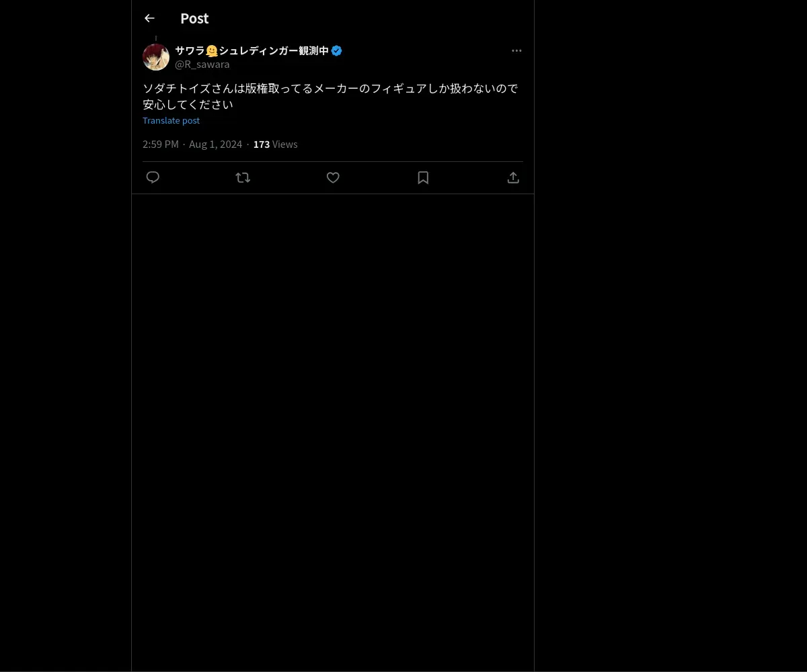The image size is (807, 672).
Task: Bookmark this post
Action: coord(423,177)
